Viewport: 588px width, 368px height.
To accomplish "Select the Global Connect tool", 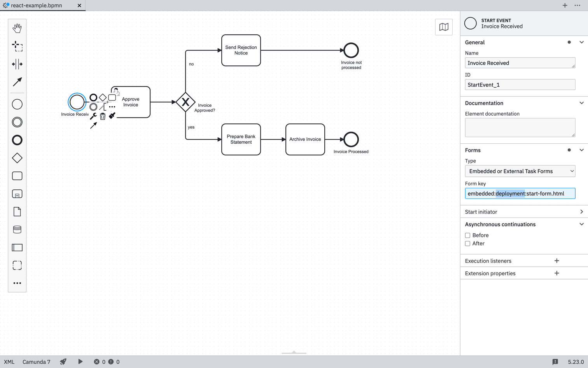I will 17,82.
